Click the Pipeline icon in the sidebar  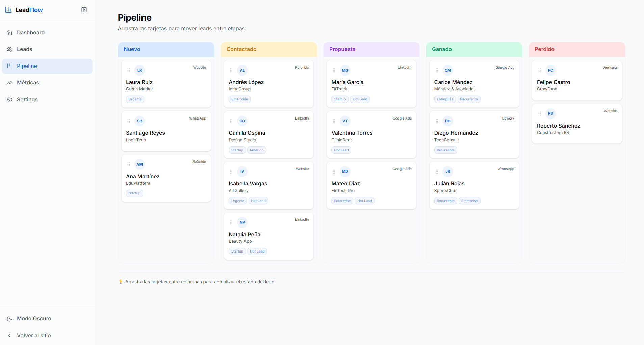[x=9, y=66]
